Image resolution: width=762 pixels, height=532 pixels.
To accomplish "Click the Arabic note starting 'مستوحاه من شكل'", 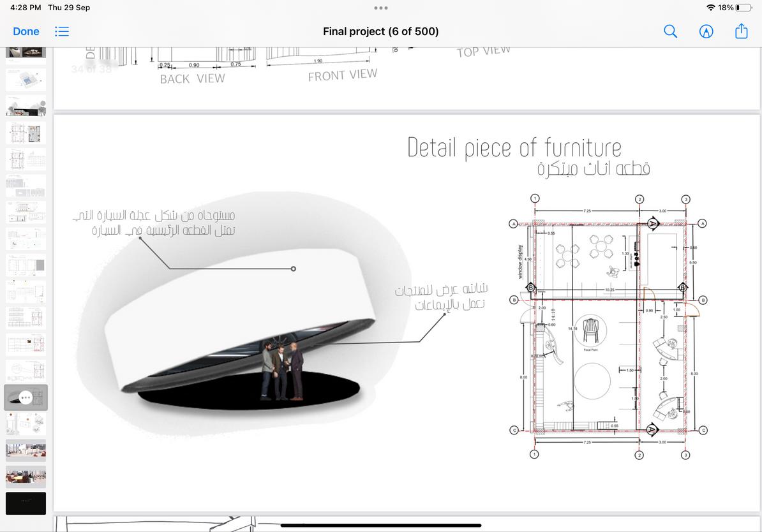I will click(x=154, y=223).
